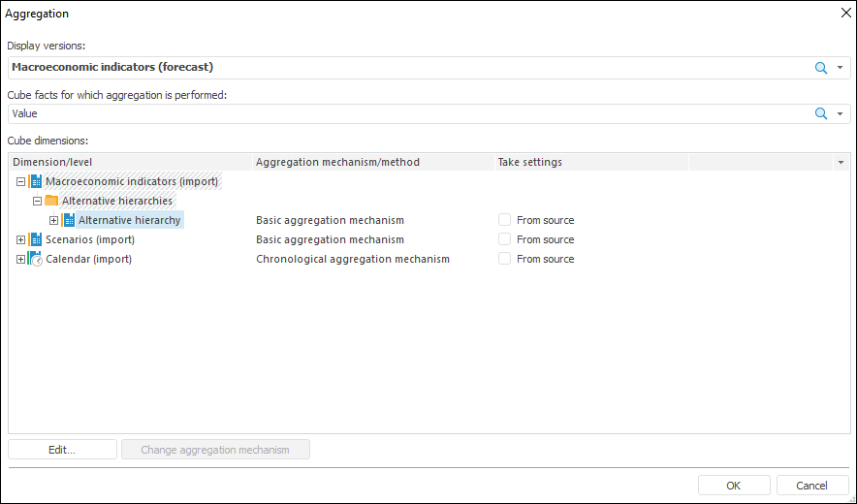Expand the Calendar (import) node
The image size is (857, 504).
20,259
